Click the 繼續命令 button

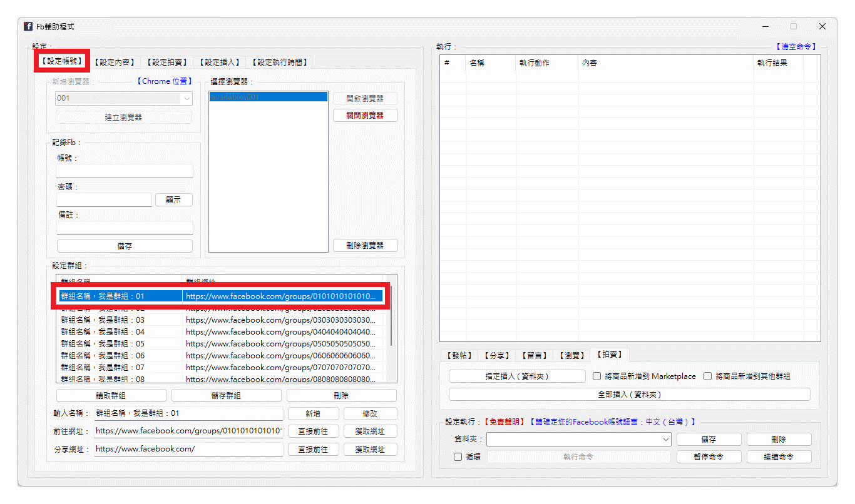tap(779, 457)
